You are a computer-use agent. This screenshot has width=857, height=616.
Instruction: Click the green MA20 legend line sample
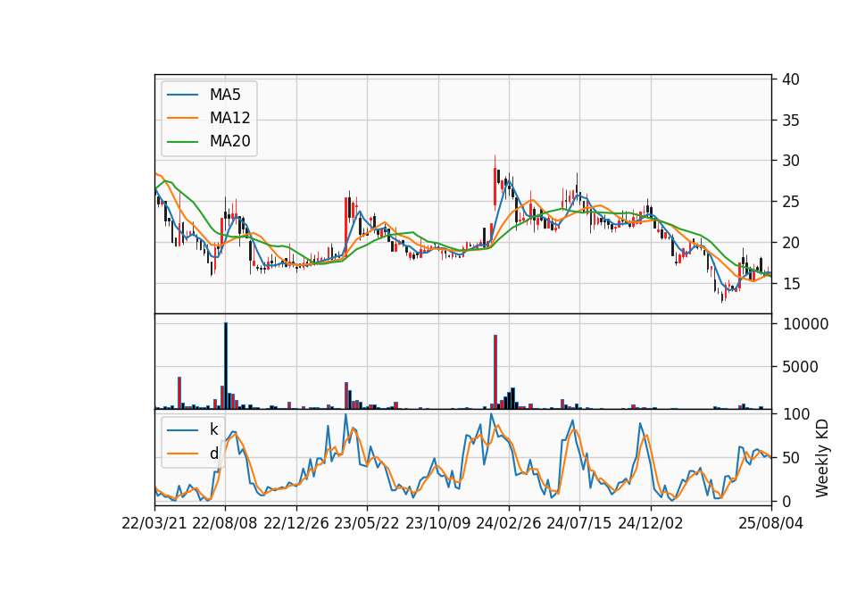[182, 142]
